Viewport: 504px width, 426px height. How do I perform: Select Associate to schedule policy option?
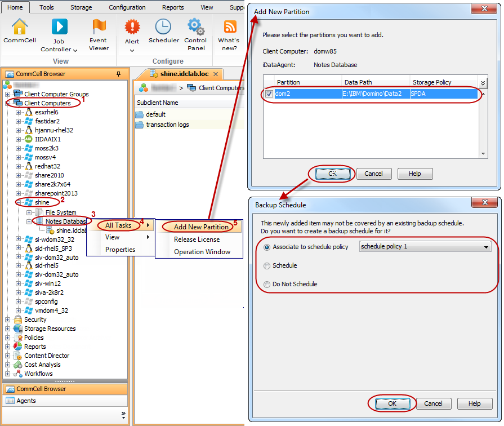267,247
